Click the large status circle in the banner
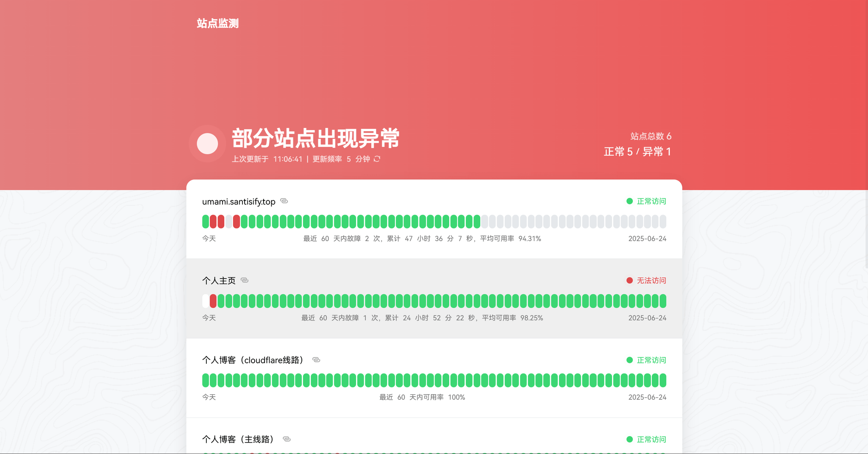This screenshot has width=868, height=454. 207,143
